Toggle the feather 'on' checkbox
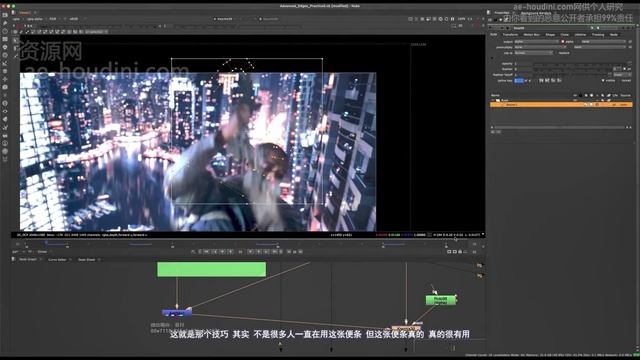 click(625, 69)
